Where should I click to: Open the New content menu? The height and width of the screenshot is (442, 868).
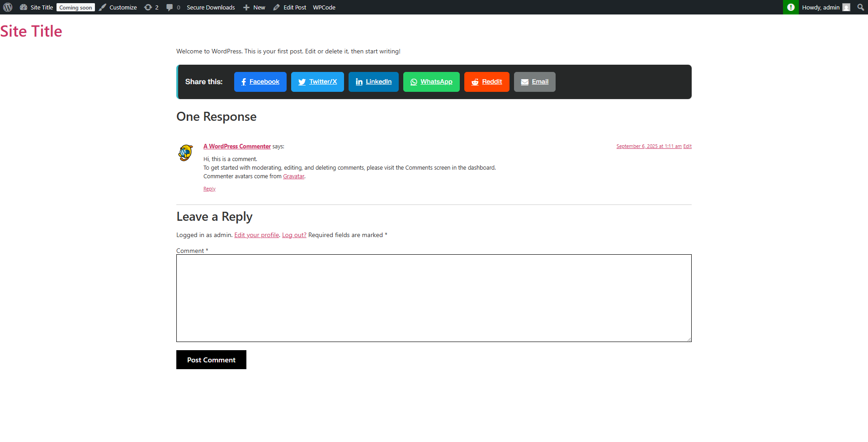254,7
